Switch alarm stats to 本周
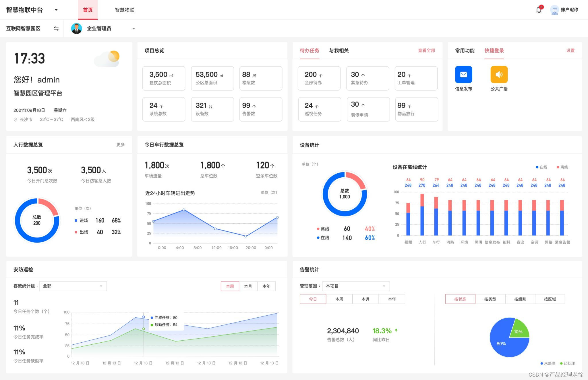This screenshot has width=588, height=380. coord(339,299)
